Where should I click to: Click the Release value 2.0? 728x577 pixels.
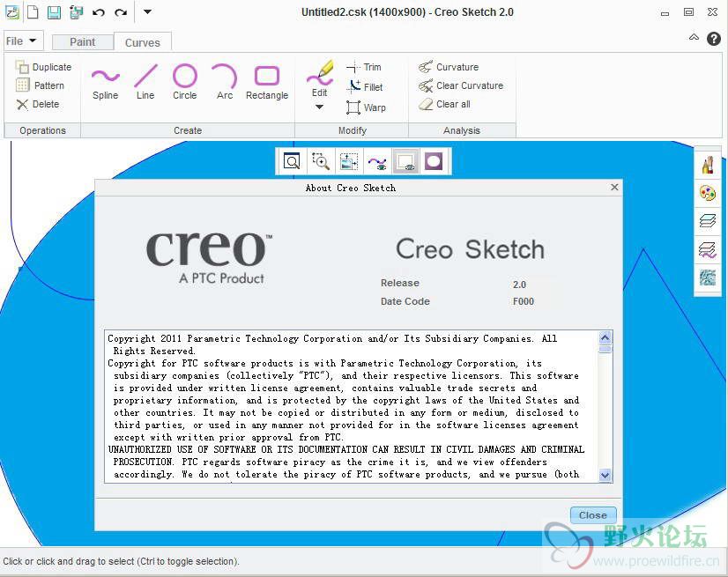[519, 285]
